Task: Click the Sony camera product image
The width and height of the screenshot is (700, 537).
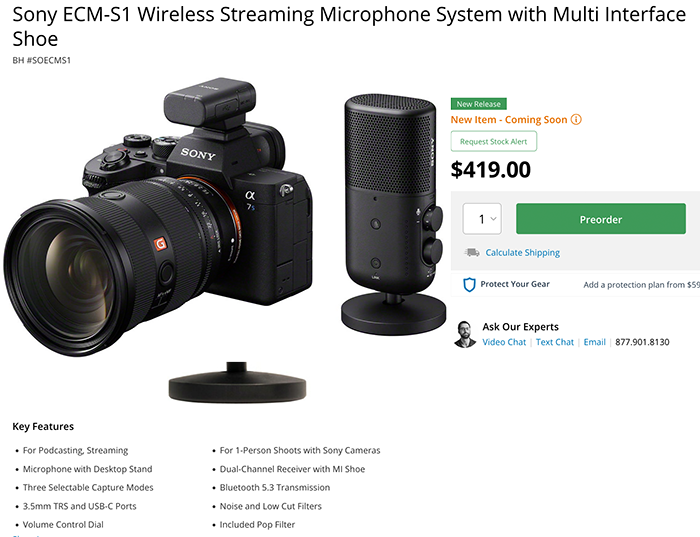Action: [158, 216]
